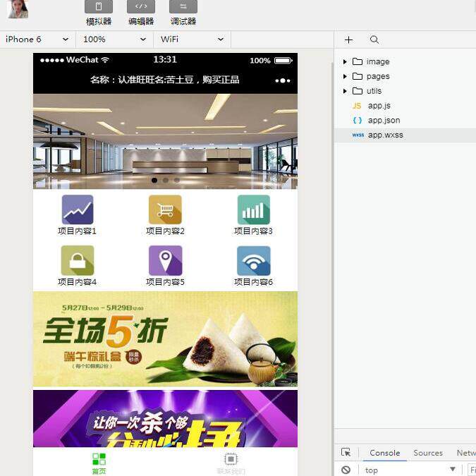Select the third carousel indicator dot
Image resolution: width=476 pixels, height=476 pixels.
(177, 181)
